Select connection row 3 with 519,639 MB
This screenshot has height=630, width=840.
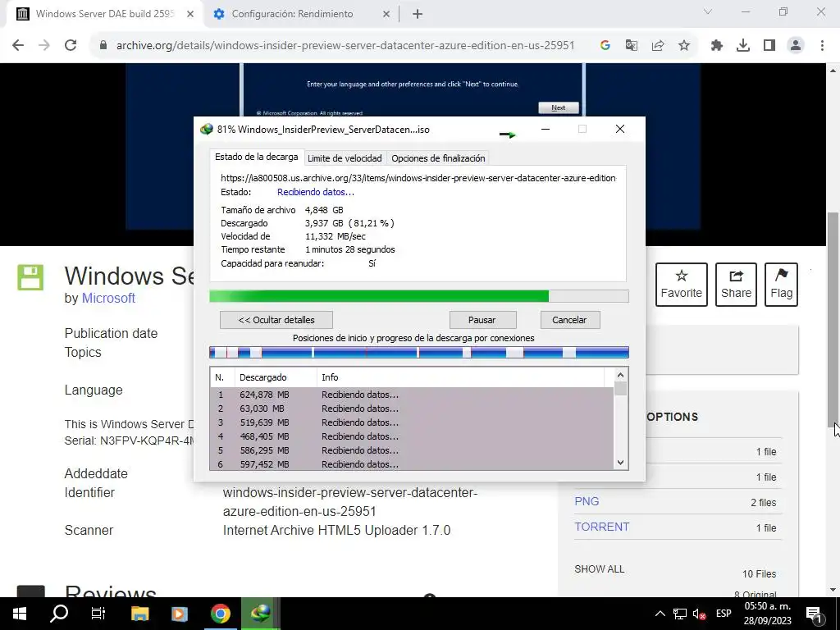coord(412,422)
